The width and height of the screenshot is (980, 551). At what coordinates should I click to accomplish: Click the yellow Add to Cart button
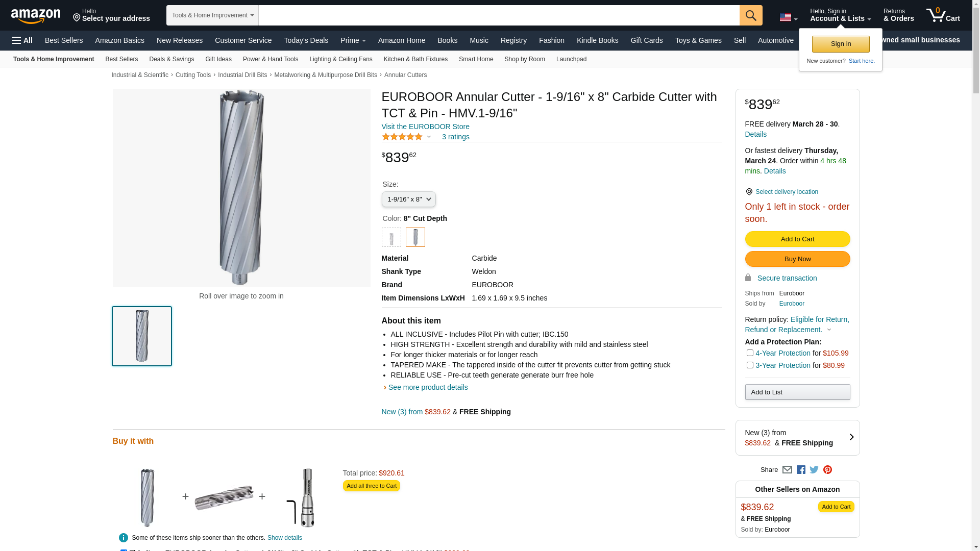click(797, 239)
